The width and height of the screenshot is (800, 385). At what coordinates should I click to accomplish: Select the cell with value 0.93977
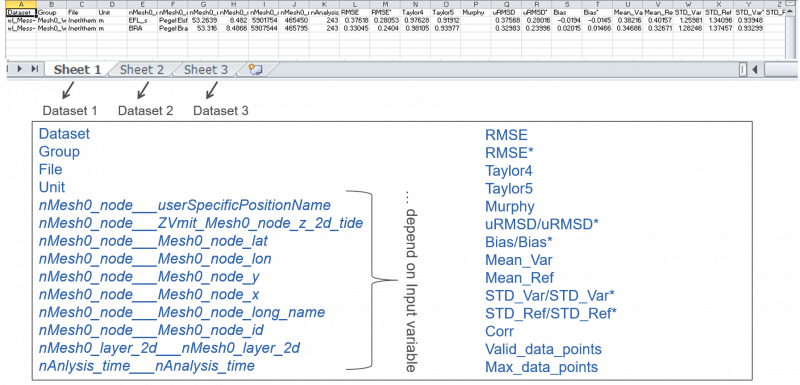click(x=445, y=29)
